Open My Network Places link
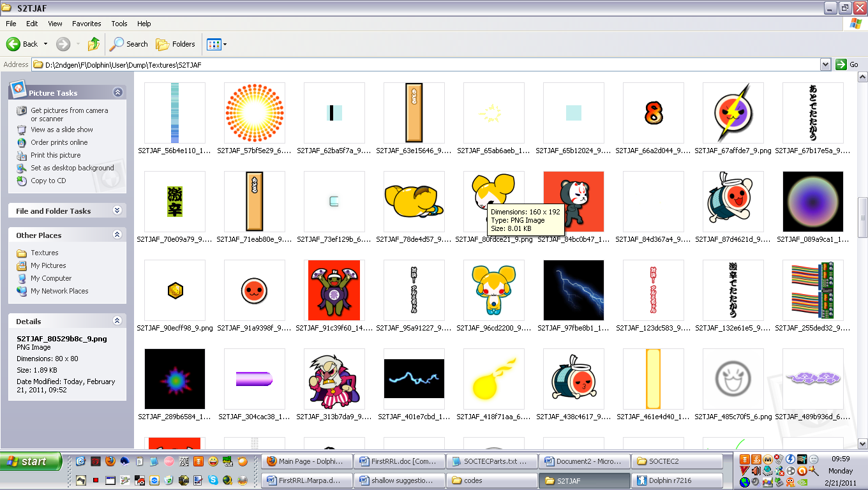 59,291
